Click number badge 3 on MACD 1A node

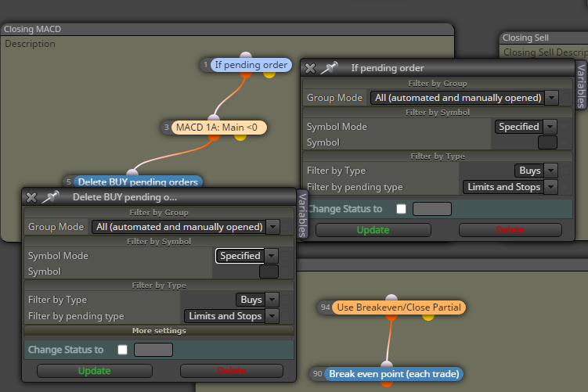click(167, 128)
